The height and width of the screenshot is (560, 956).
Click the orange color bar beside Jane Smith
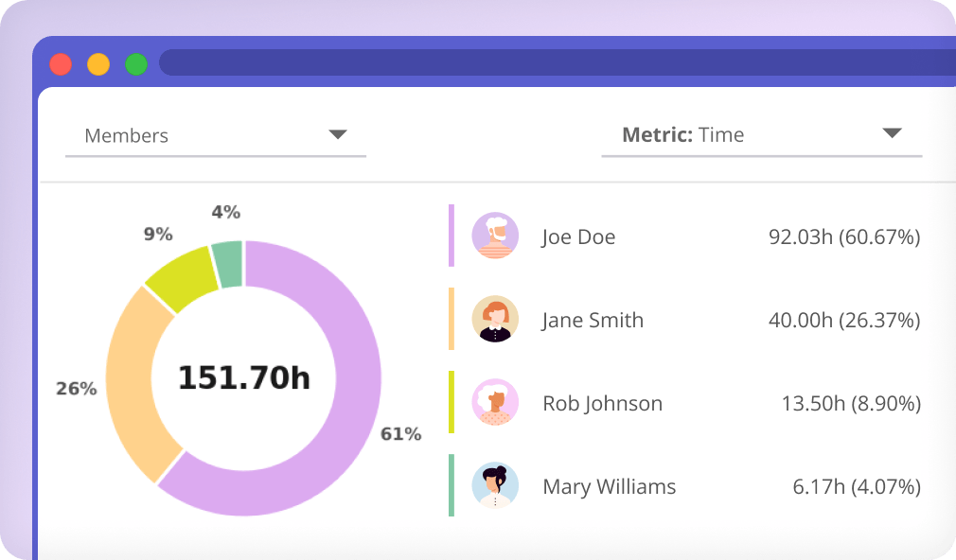coord(451,320)
